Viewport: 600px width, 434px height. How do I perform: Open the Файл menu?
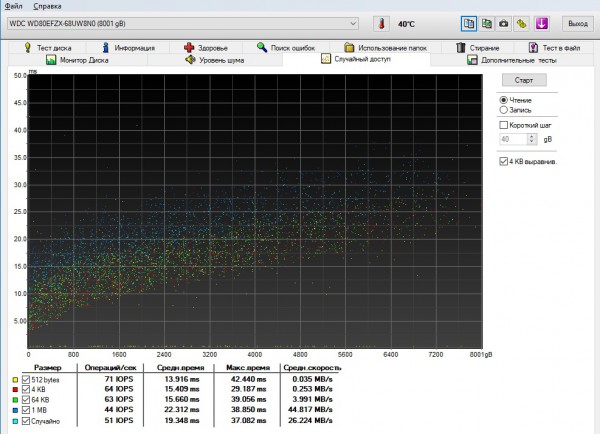click(x=13, y=6)
